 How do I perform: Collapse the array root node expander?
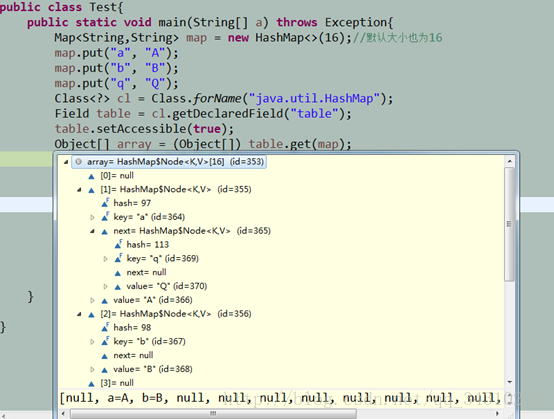pos(66,162)
